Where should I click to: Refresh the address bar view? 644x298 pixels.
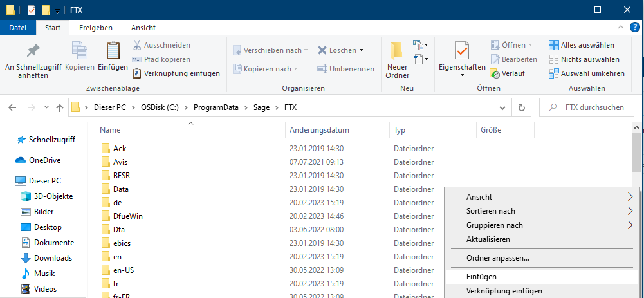(x=522, y=107)
